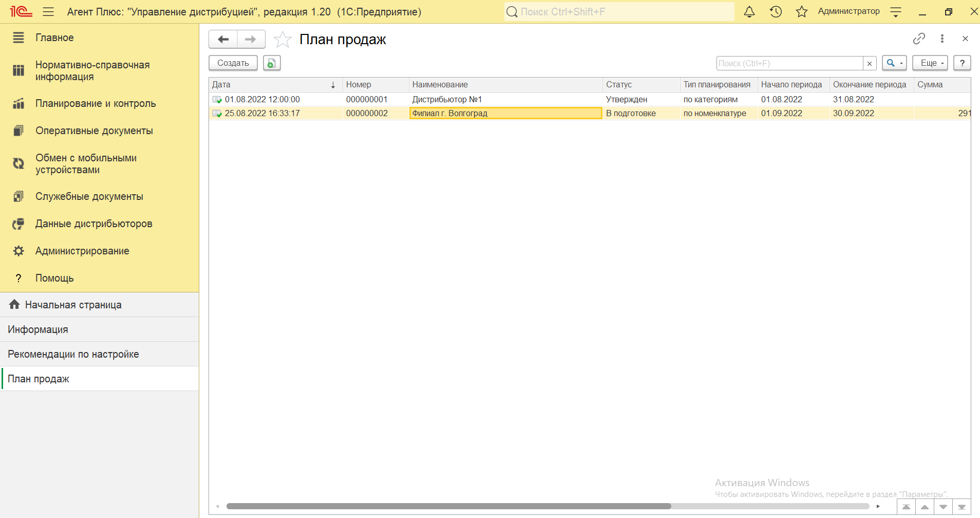Open the magnifier search dropdown

tap(894, 63)
